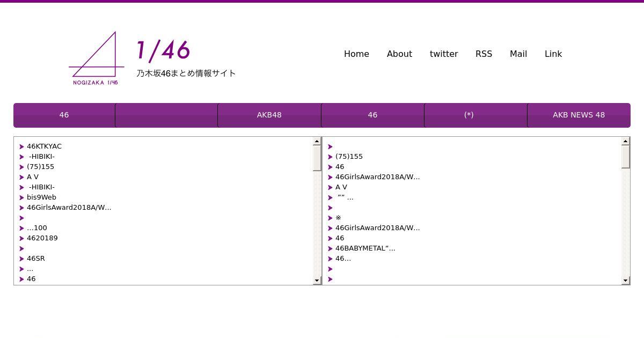Click the arrow bullet beside bis9Web
Screen dimensions: 644x338
[22, 197]
